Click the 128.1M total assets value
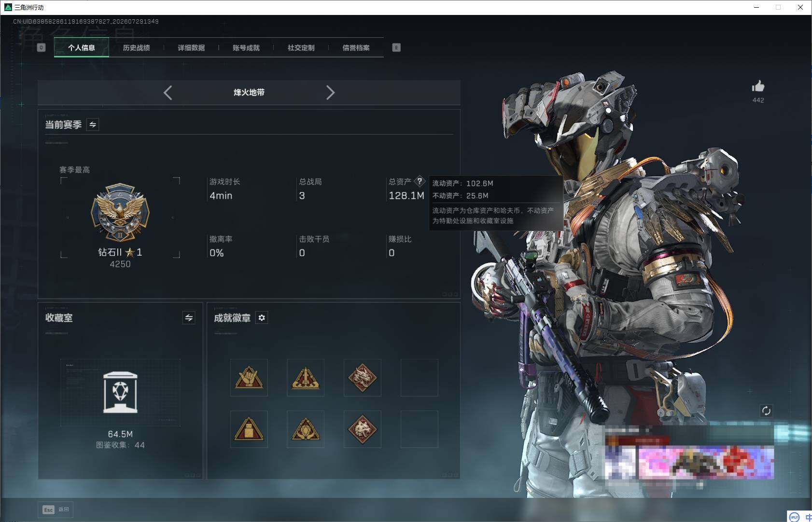The width and height of the screenshot is (812, 522). point(406,195)
